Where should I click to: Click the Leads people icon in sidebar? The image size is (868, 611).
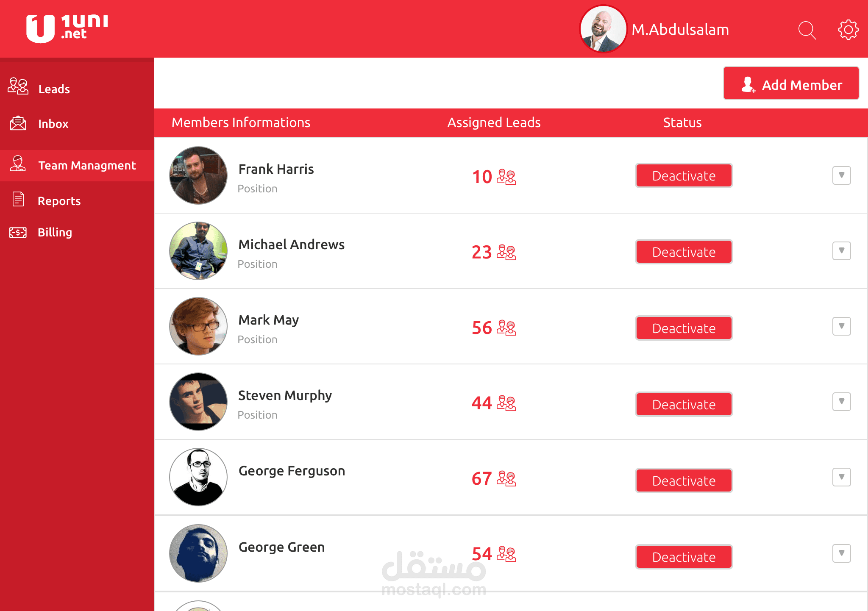tap(18, 86)
